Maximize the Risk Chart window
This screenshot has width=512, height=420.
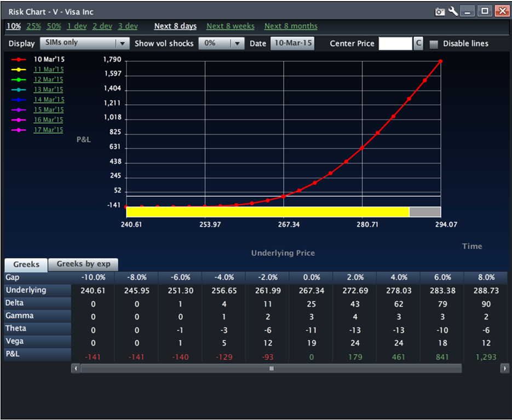(x=485, y=11)
